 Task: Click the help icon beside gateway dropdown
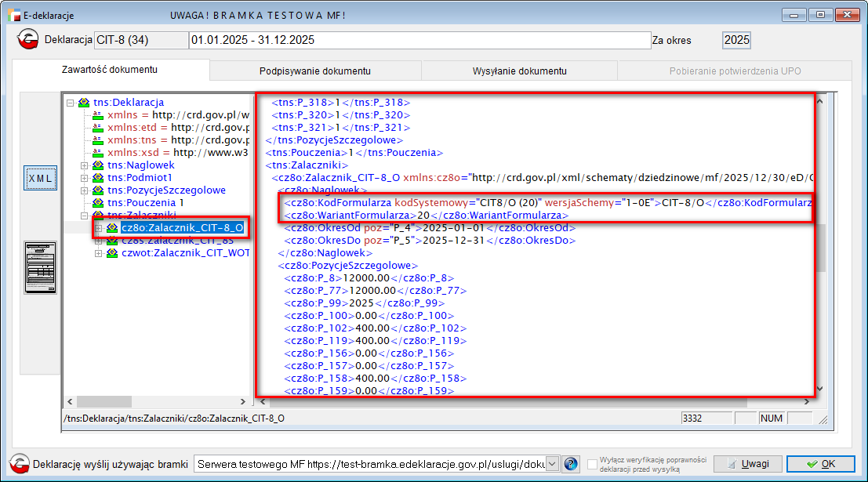[571, 464]
